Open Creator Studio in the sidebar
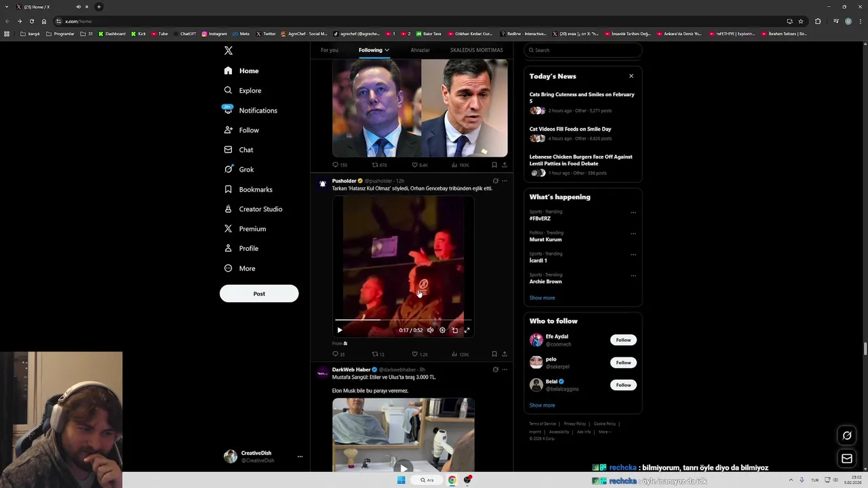The image size is (868, 488). pyautogui.click(x=253, y=209)
